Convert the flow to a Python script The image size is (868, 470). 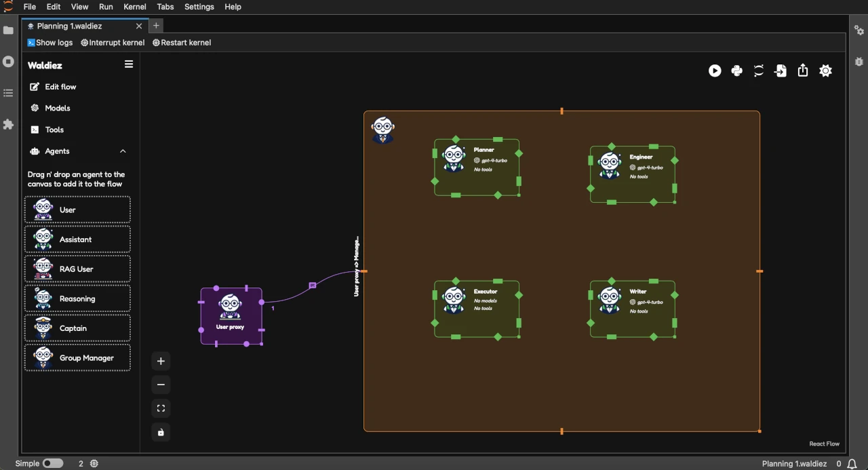click(737, 71)
